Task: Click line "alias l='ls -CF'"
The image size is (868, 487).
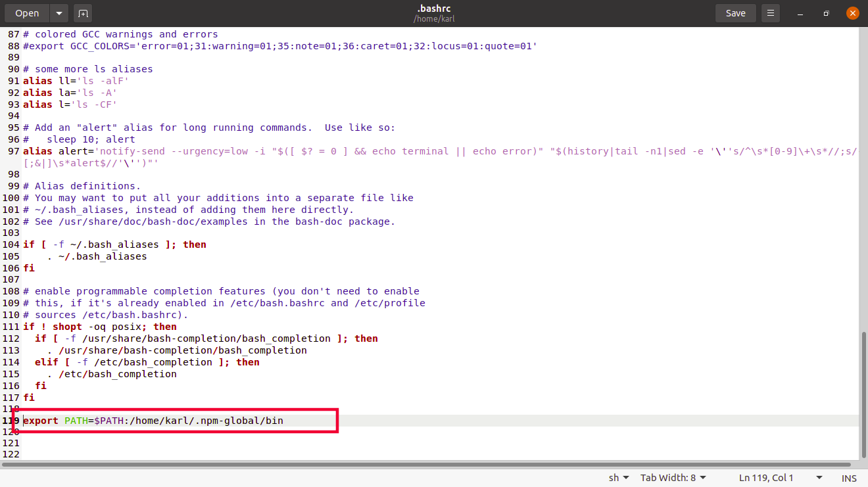Action: point(70,104)
